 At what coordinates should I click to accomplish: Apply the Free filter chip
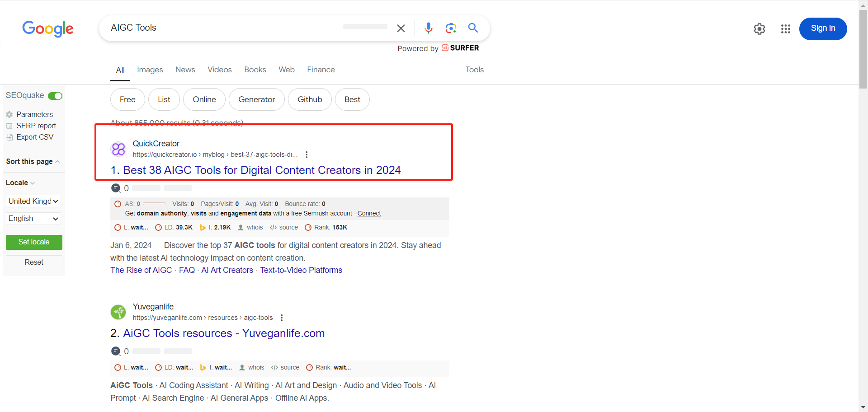pyautogui.click(x=127, y=99)
